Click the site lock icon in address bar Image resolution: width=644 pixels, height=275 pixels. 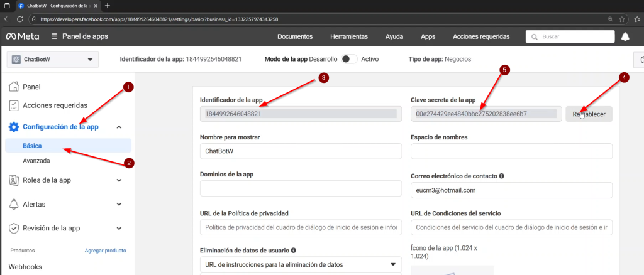point(34,19)
